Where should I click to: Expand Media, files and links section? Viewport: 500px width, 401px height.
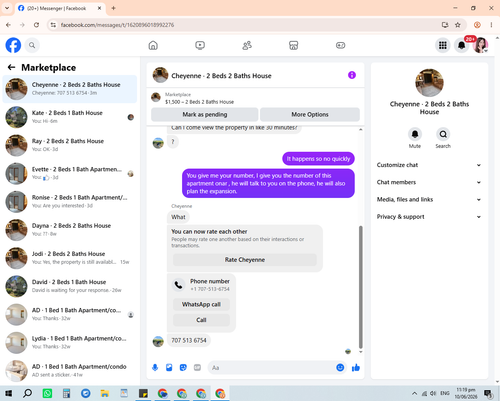(429, 200)
